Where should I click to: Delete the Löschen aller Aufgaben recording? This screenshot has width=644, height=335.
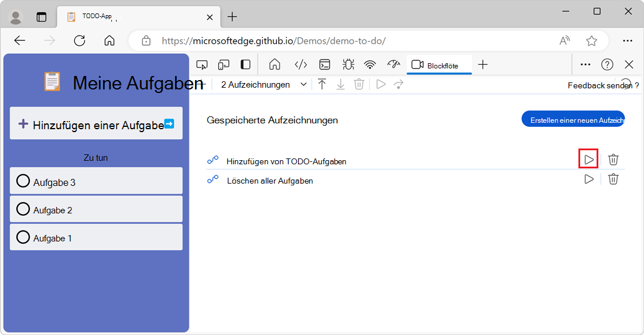tap(613, 179)
